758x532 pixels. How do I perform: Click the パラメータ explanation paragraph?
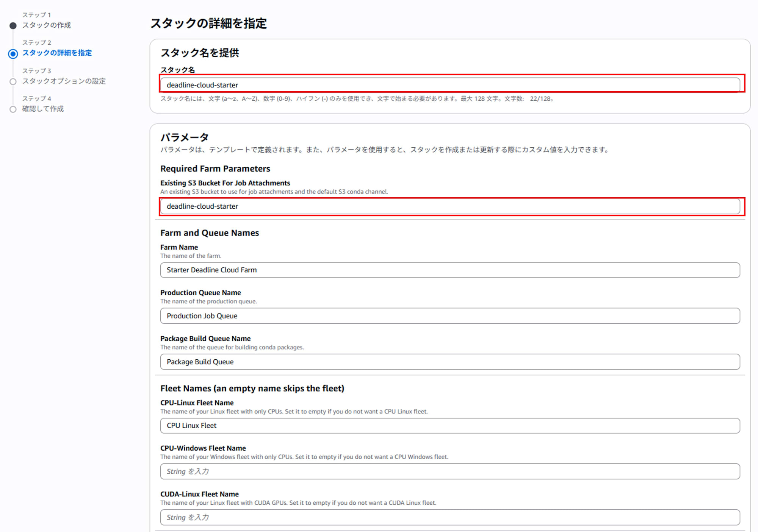(x=384, y=150)
